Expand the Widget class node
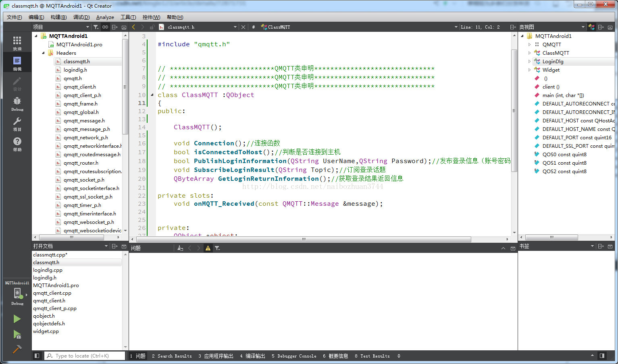618x364 pixels. (x=530, y=70)
